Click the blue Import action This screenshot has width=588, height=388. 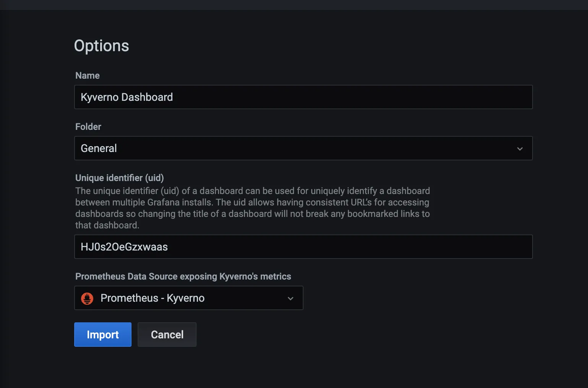(x=102, y=335)
